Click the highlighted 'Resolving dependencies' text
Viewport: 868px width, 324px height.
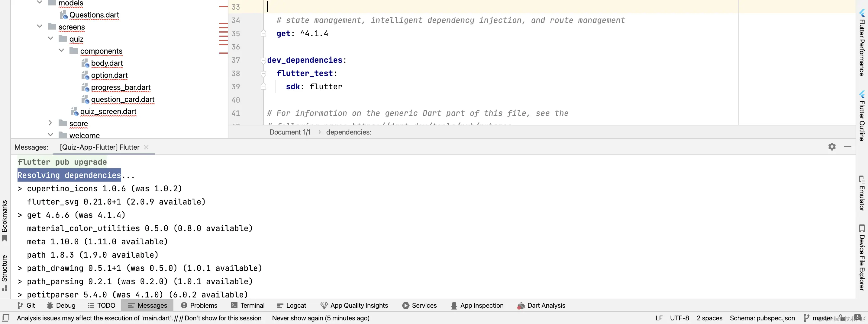click(69, 175)
